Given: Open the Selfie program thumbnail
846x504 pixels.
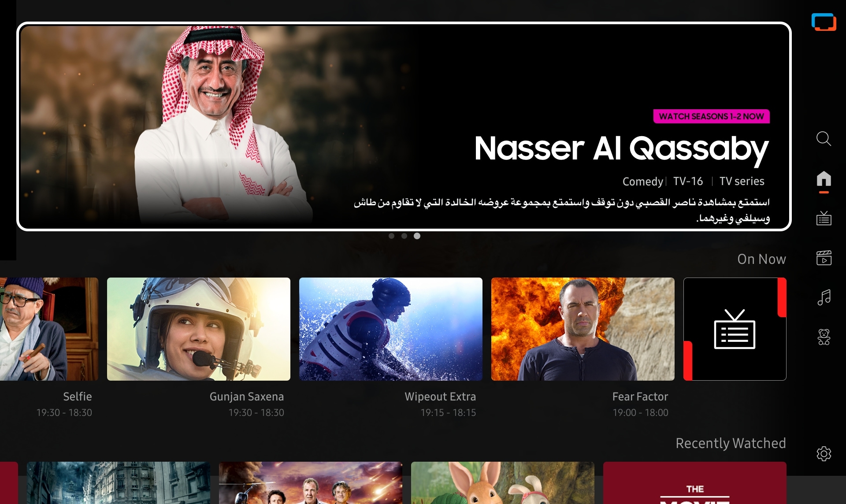Looking at the screenshot, I should (x=49, y=329).
